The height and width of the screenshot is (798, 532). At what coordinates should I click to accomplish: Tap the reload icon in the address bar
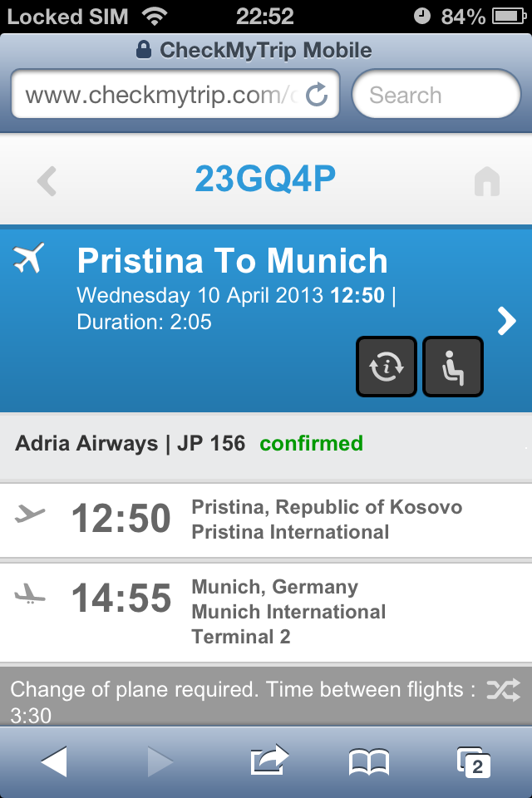coord(317,94)
